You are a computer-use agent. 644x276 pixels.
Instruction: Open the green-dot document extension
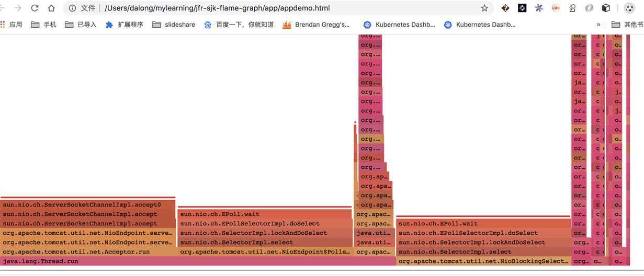coord(572,8)
